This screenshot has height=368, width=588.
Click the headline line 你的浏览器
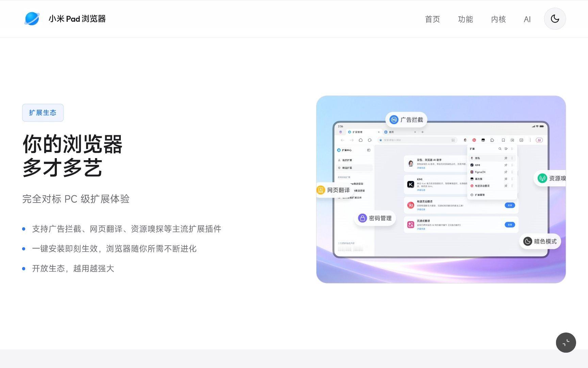click(72, 144)
